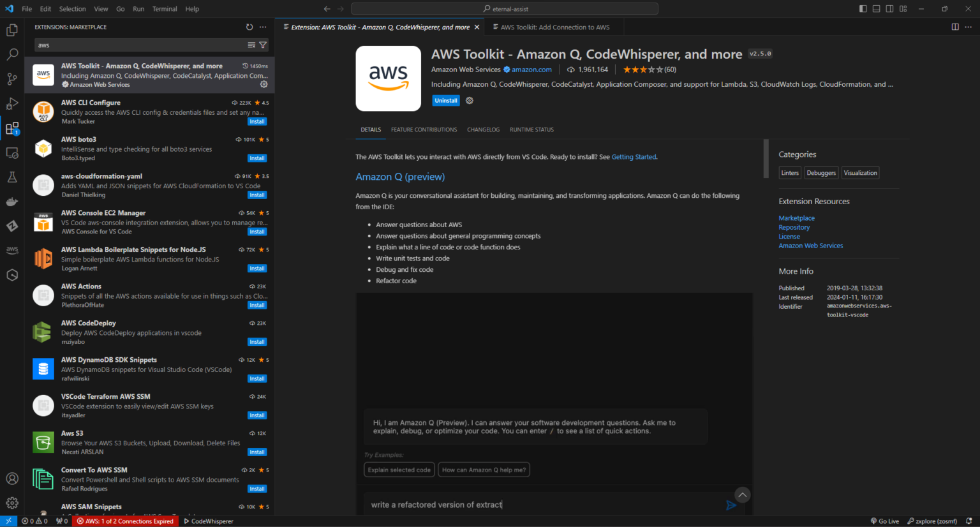Open the Remote Explorer icon
Image resolution: width=980 pixels, height=527 pixels.
click(x=11, y=152)
